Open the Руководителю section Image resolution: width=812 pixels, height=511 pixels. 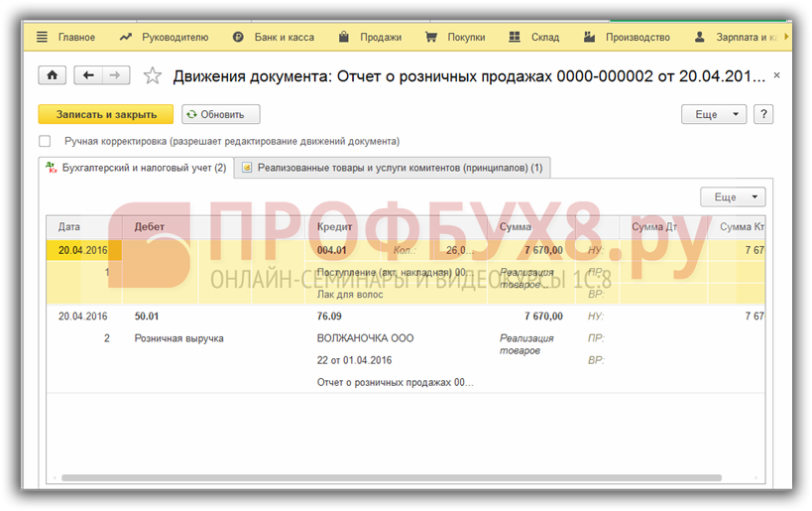tap(175, 38)
